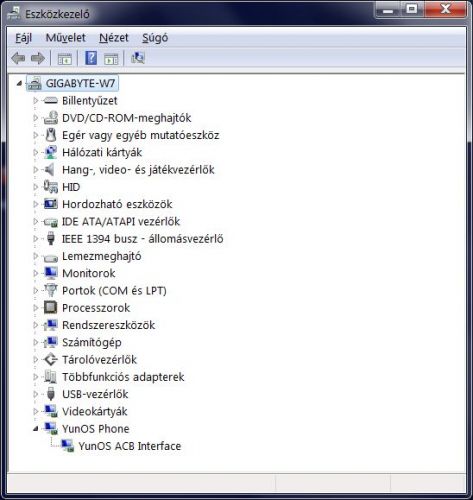
Task: Select the Egér vagy egyéb mutatóeszköz label
Action: click(x=141, y=135)
